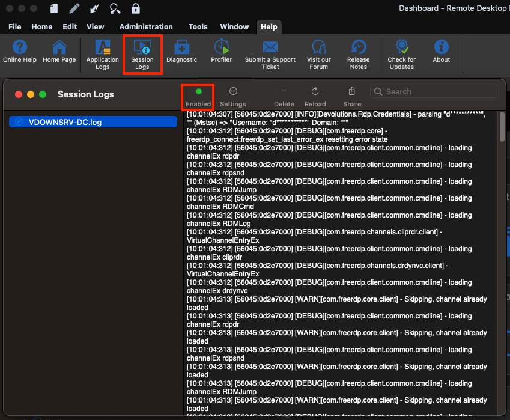The image size is (510, 420).
Task: Click the Home Page ribbon icon
Action: 59,52
